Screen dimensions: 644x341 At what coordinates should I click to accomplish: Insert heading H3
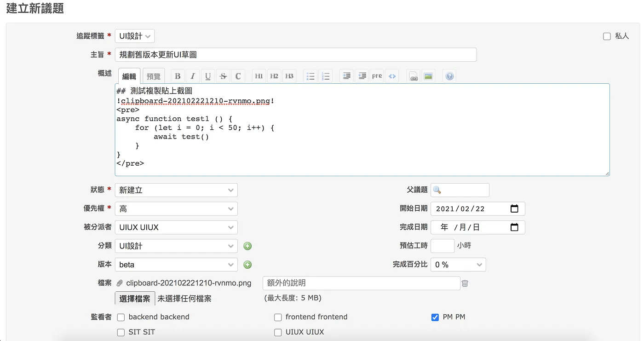coord(289,76)
